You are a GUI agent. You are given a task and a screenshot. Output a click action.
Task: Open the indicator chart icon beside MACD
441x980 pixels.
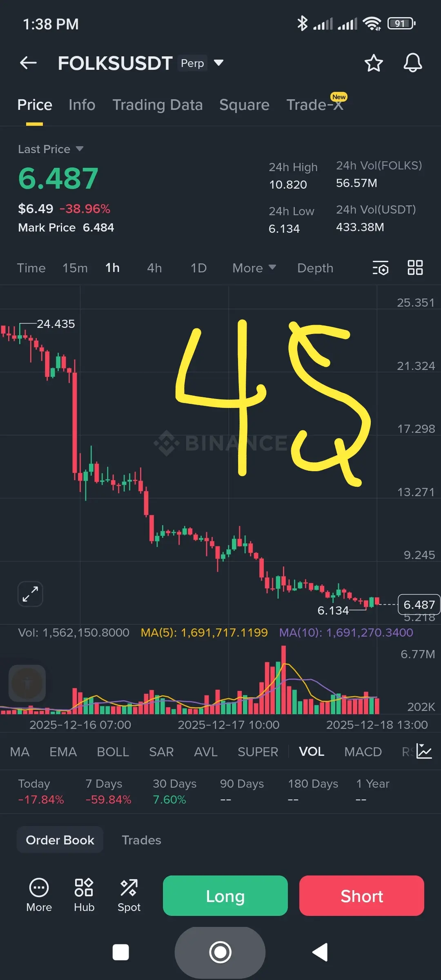(424, 751)
